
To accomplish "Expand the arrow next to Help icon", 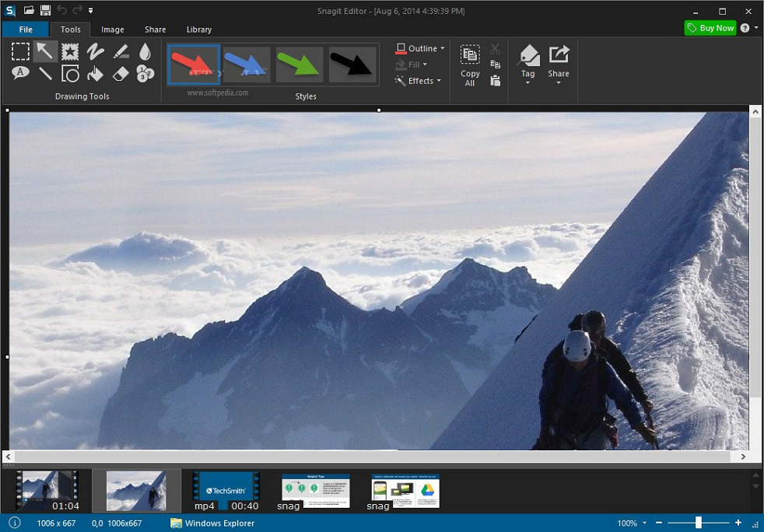I will [756, 28].
